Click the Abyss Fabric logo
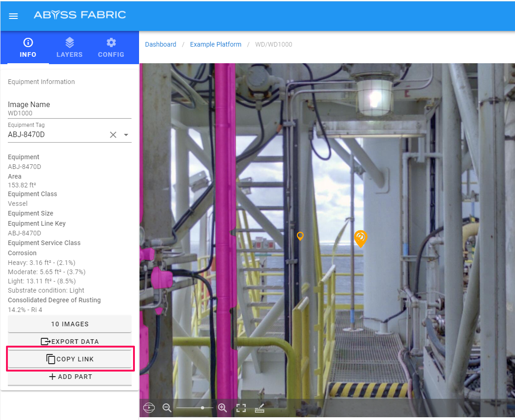515x420 pixels. click(x=79, y=15)
